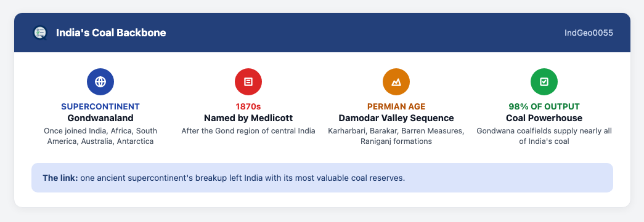Click the green checkbox 98% Output icon
Screen dimensions: 644x222
(x=544, y=82)
